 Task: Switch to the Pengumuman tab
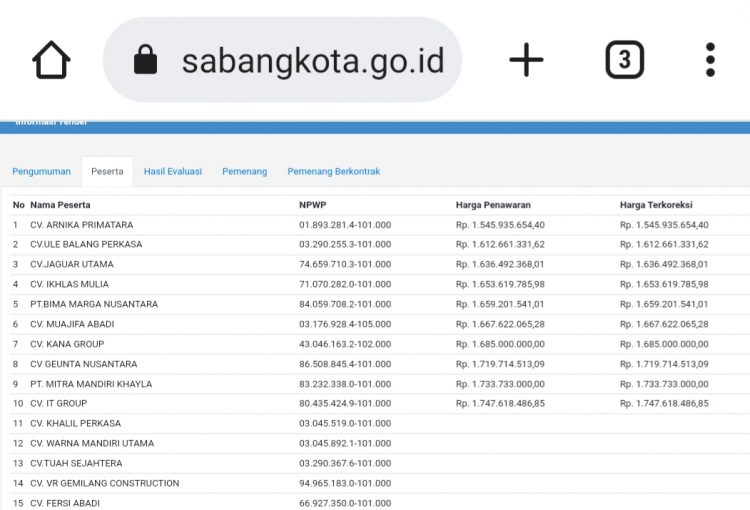click(42, 171)
